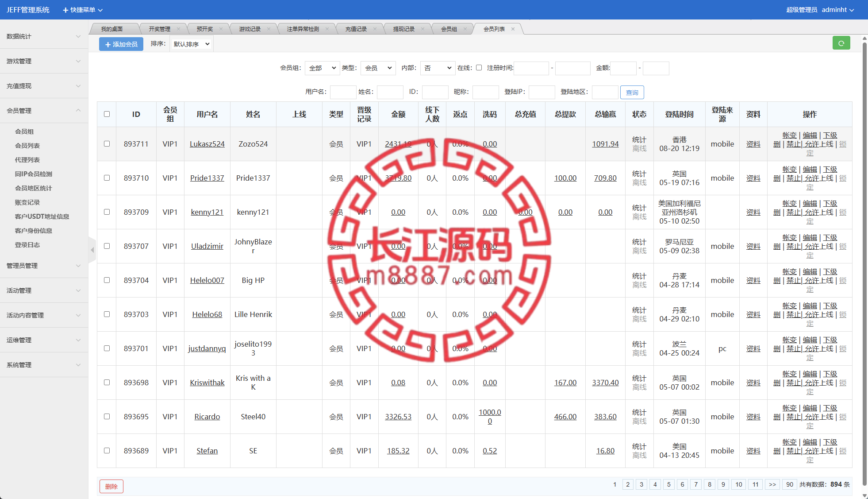Check the row checkbox for ID 893701

point(107,348)
